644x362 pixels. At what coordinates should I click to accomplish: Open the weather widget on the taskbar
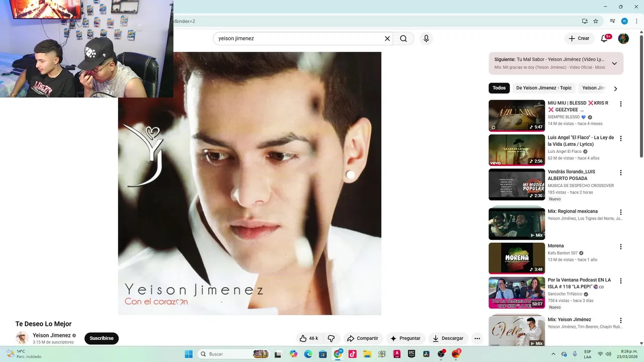[x=24, y=354]
